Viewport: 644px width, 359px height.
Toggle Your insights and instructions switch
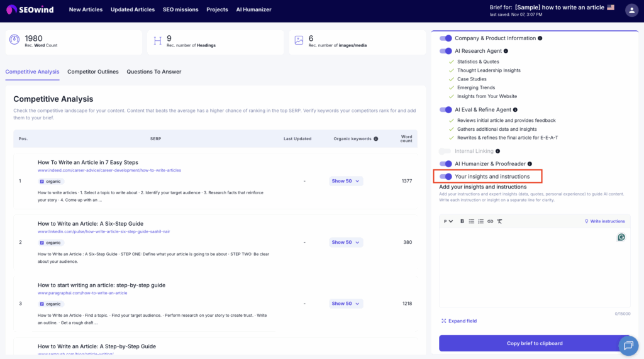445,177
